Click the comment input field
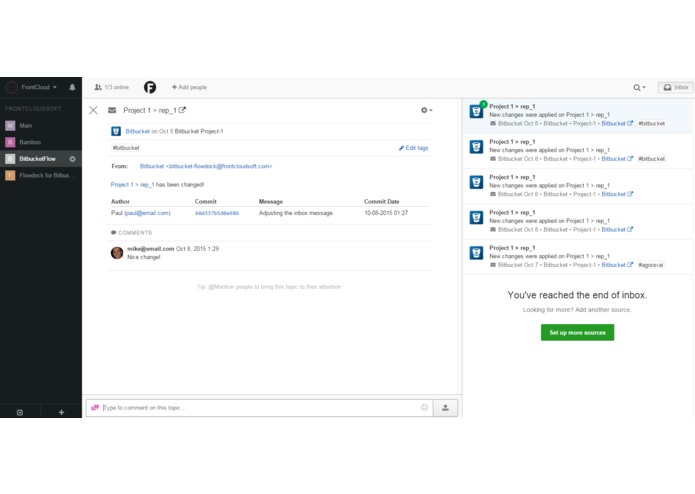The width and height of the screenshot is (695, 494). coord(260,408)
